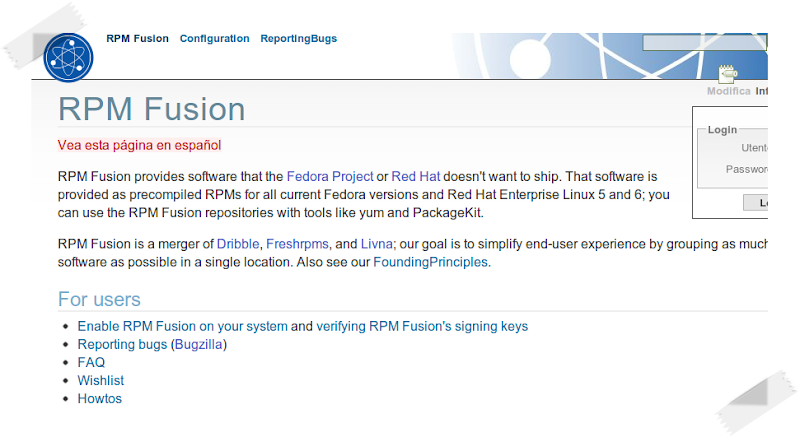Open Enable RPM Fusion on your system
Image resolution: width=800 pixels, height=437 pixels.
pyautogui.click(x=182, y=326)
